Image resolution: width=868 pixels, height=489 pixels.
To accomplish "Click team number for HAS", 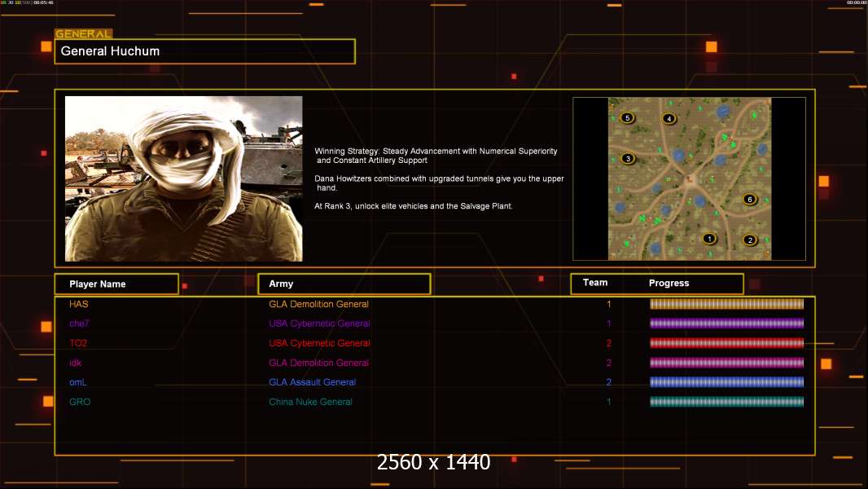I will coord(609,304).
